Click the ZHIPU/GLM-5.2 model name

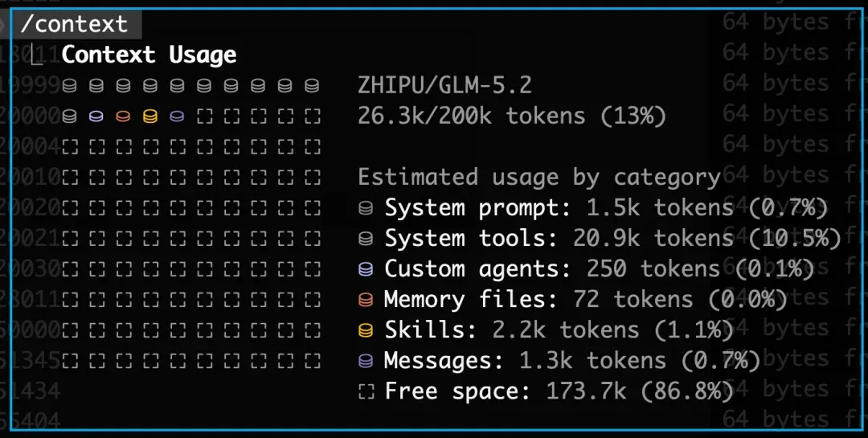[x=444, y=85]
